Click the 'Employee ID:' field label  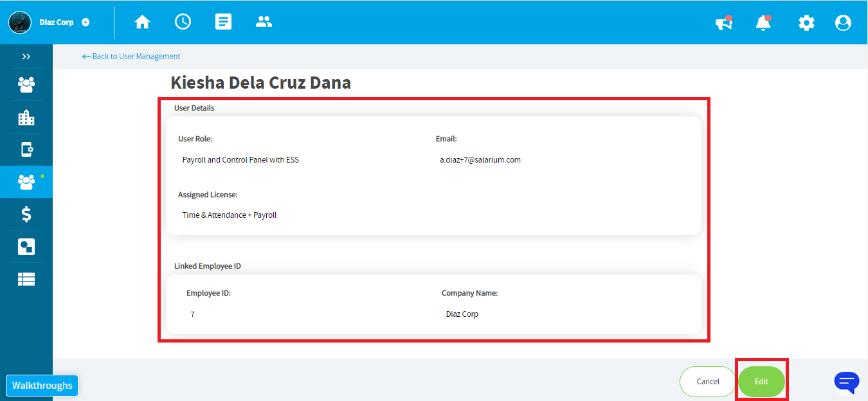208,293
